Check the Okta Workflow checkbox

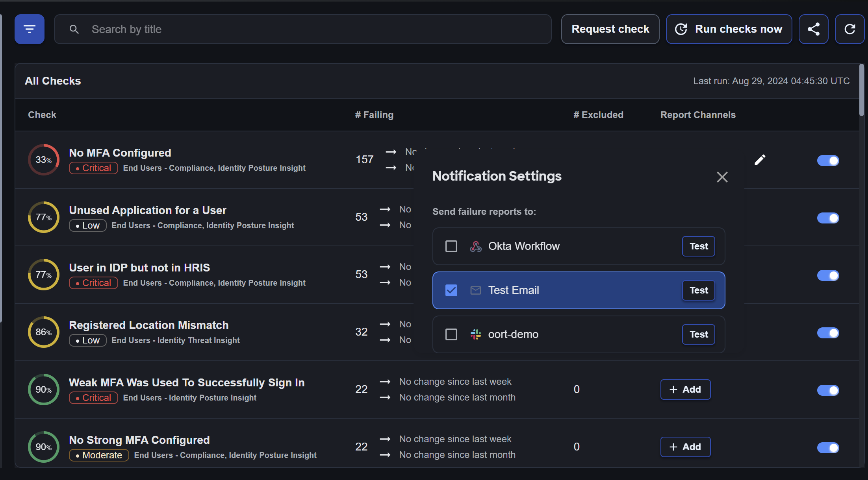[x=451, y=246]
